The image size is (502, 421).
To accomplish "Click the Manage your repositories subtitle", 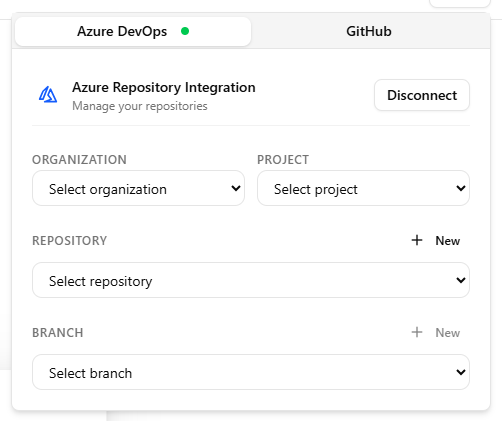I will pos(140,106).
